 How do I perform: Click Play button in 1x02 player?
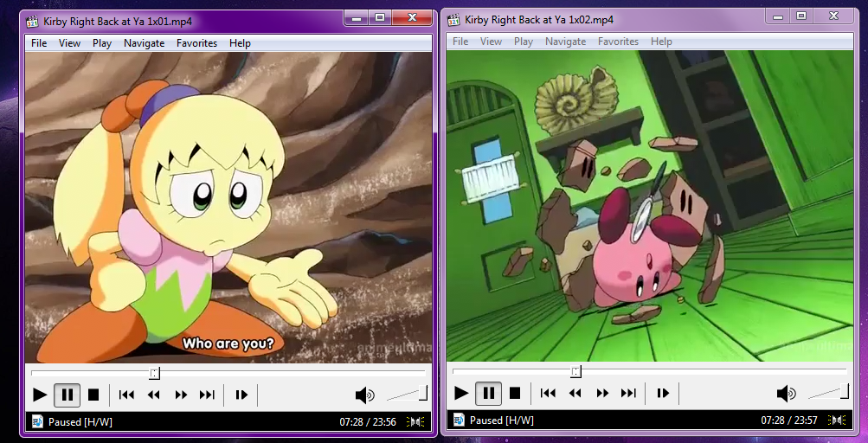[461, 393]
